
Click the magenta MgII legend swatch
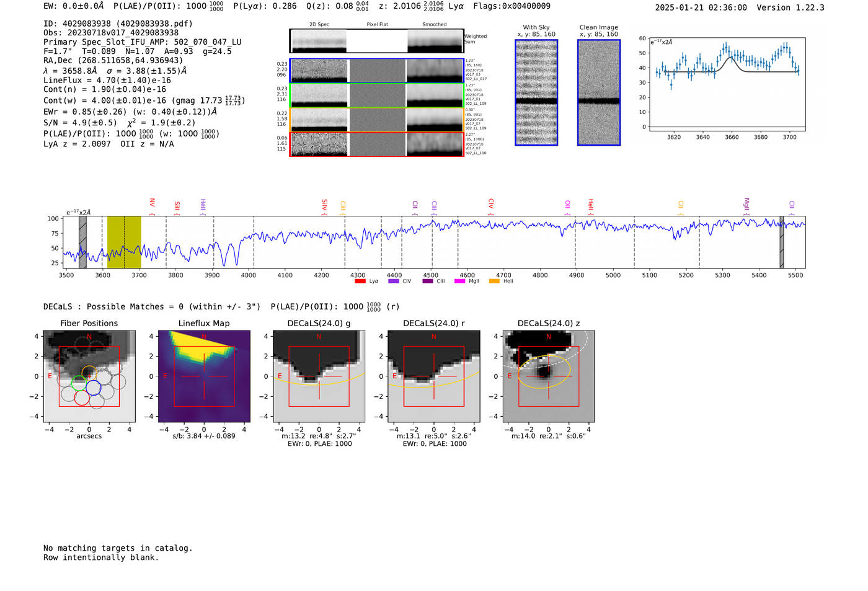(x=459, y=281)
